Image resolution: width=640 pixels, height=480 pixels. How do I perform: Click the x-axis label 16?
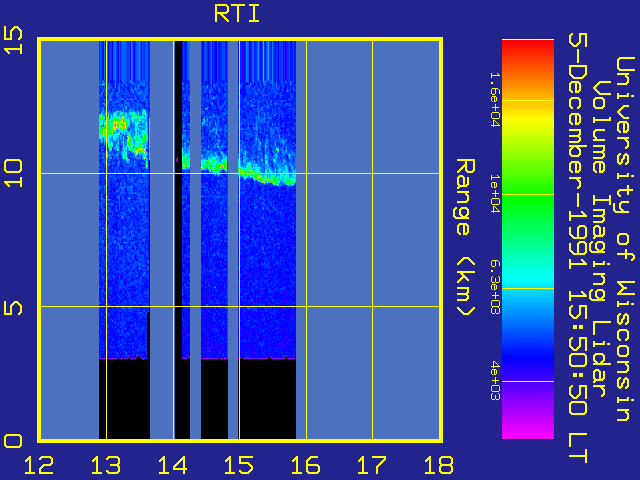[305, 465]
